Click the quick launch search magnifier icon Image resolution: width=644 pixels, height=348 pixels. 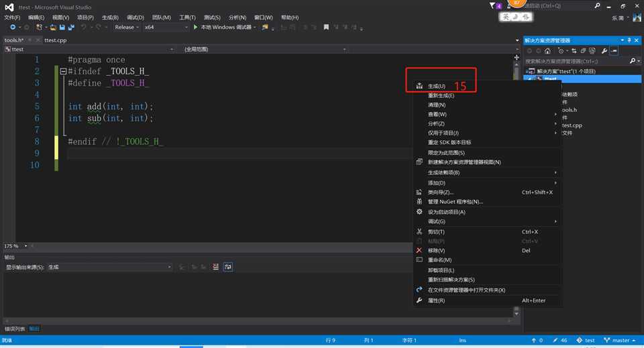coord(597,6)
